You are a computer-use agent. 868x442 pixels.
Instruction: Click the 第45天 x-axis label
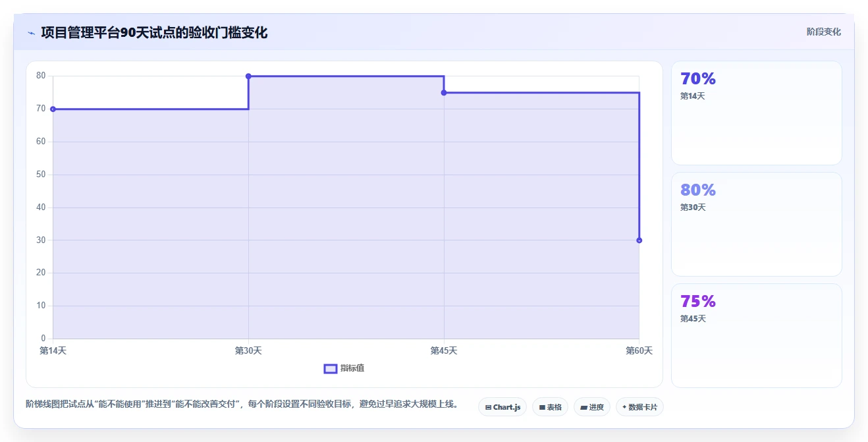444,350
